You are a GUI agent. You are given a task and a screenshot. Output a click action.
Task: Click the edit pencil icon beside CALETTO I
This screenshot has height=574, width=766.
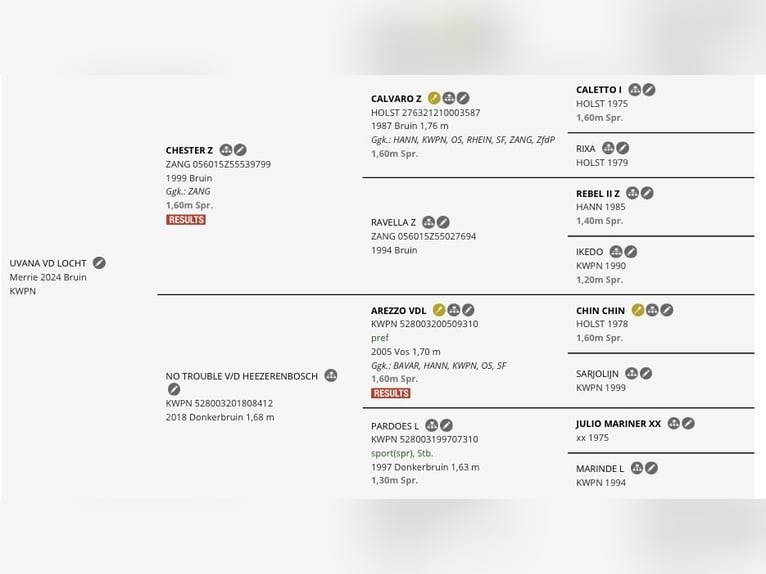click(x=649, y=89)
